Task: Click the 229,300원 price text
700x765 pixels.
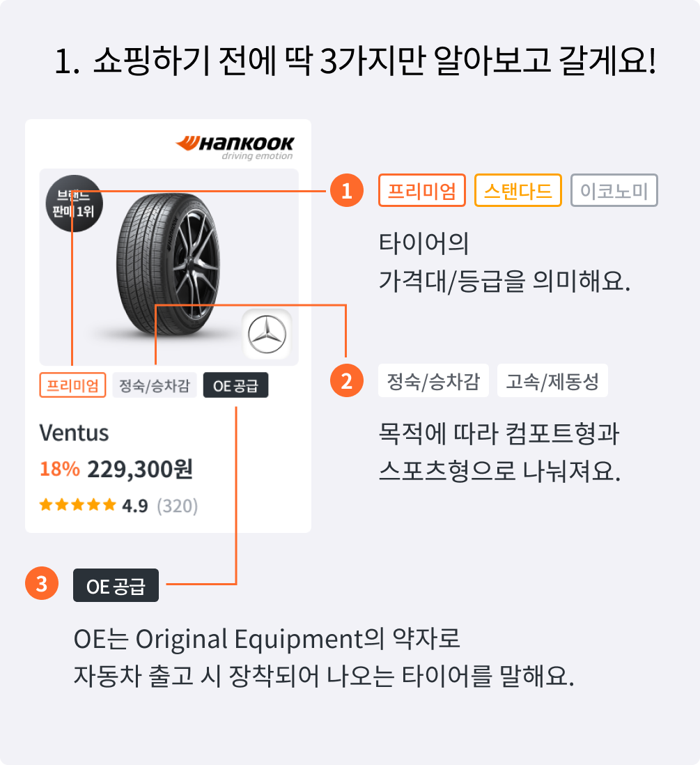Action: pyautogui.click(x=140, y=469)
